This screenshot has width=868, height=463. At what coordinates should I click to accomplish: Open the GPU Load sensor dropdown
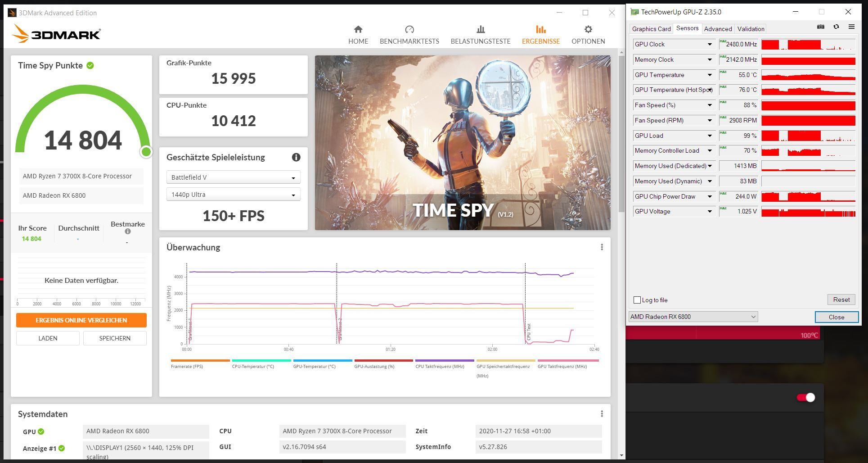click(710, 136)
